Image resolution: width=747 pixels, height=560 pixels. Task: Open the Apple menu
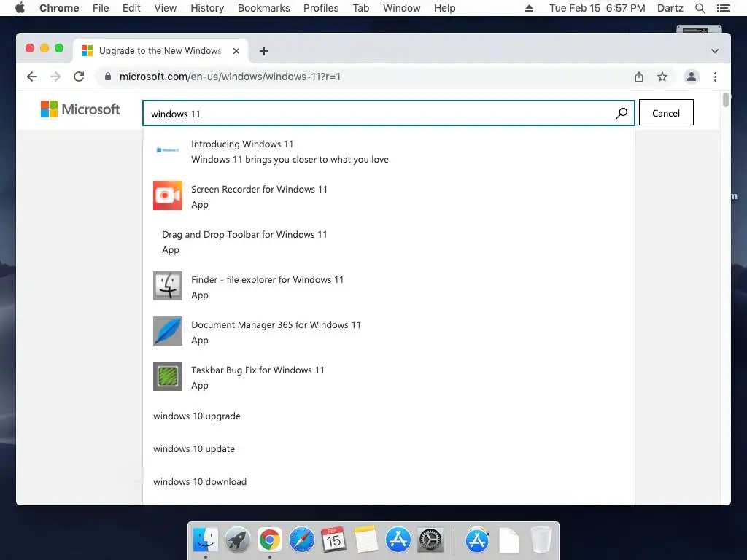tap(20, 8)
